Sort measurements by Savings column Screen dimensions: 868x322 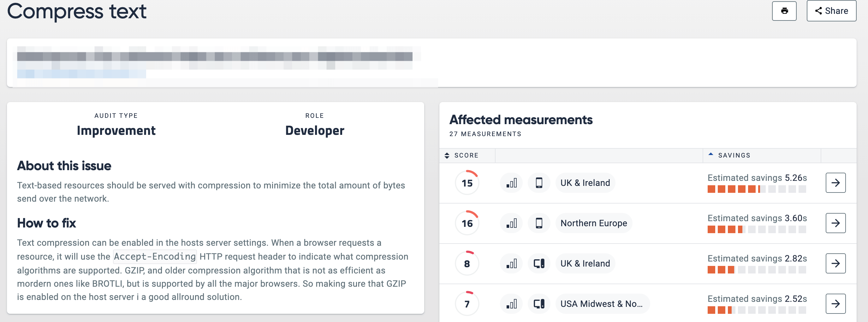pyautogui.click(x=730, y=155)
